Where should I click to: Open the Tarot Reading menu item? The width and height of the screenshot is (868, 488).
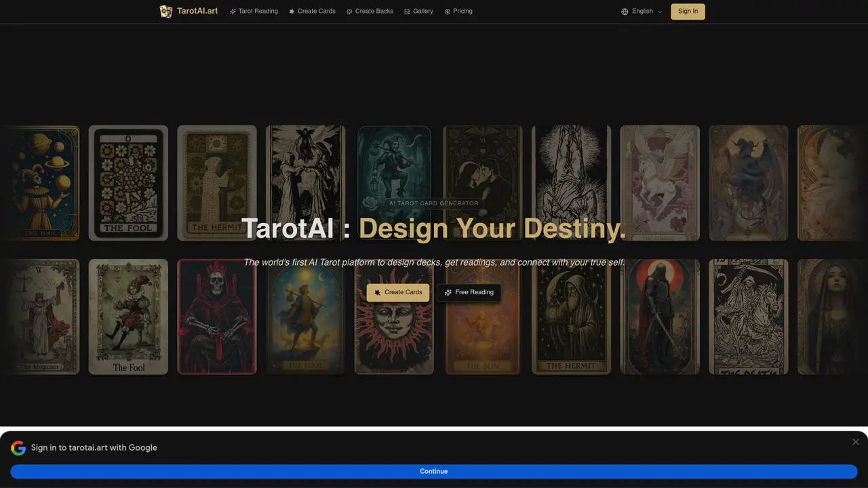tap(254, 12)
